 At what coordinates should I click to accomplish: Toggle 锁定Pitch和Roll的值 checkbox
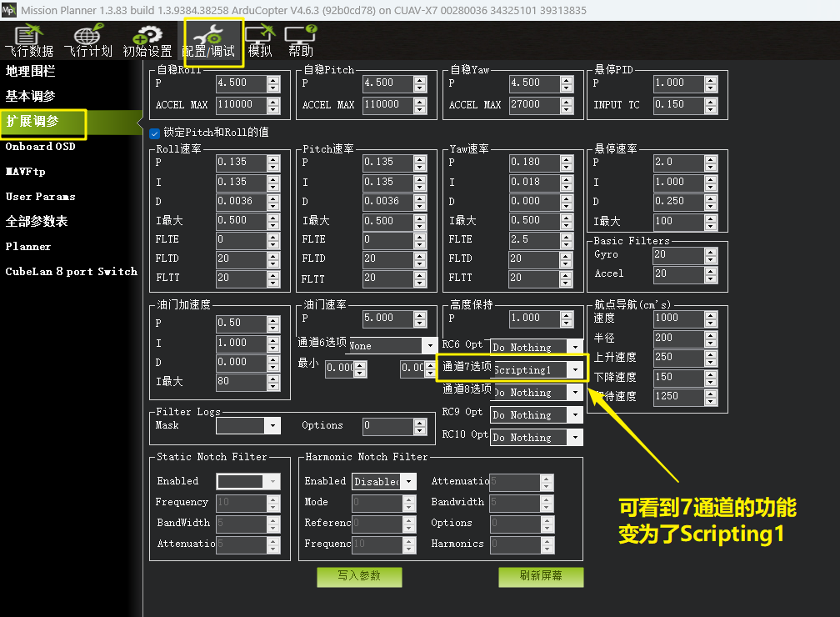click(155, 133)
